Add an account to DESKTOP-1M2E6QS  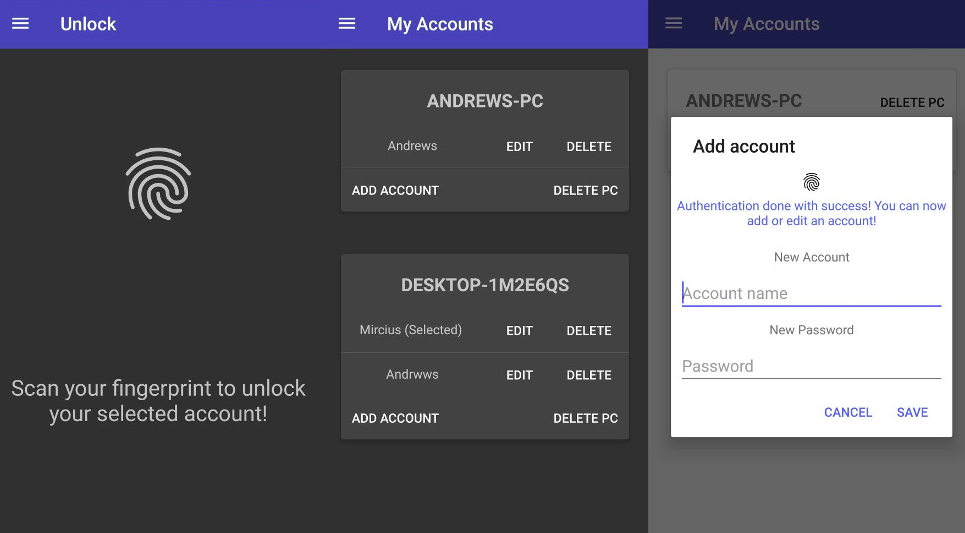395,419
